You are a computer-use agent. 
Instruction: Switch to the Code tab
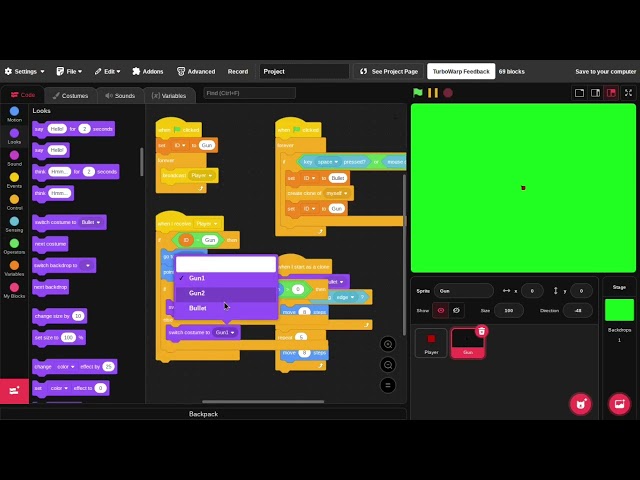click(x=22, y=95)
